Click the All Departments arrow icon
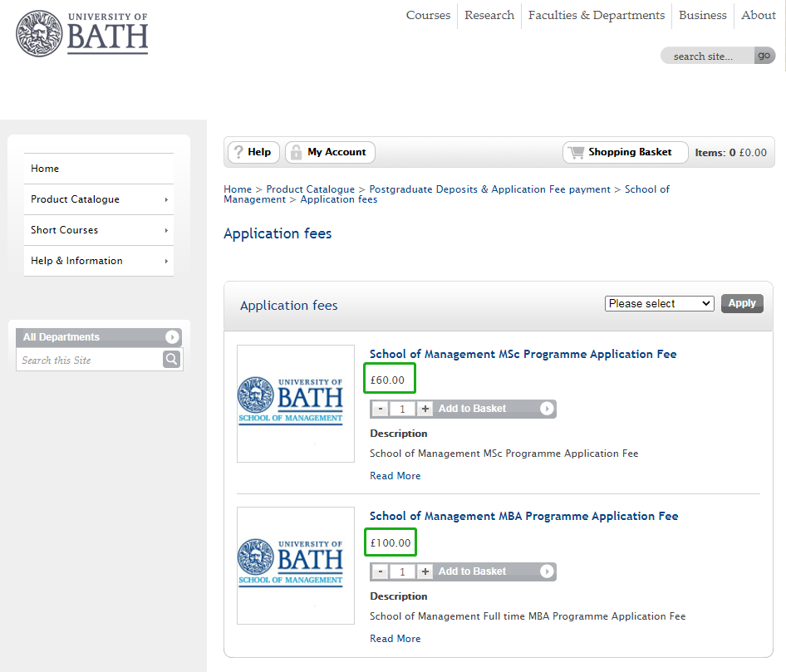The width and height of the screenshot is (786, 672). (x=172, y=336)
